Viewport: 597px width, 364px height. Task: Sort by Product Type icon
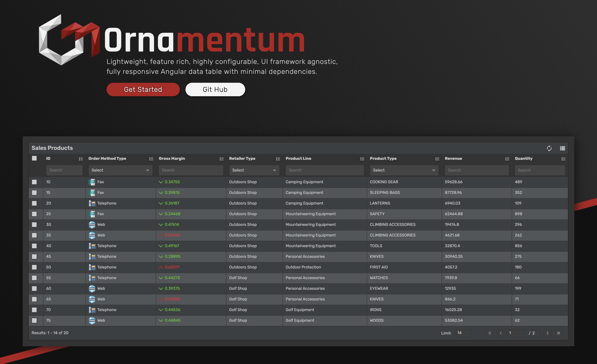[437, 159]
